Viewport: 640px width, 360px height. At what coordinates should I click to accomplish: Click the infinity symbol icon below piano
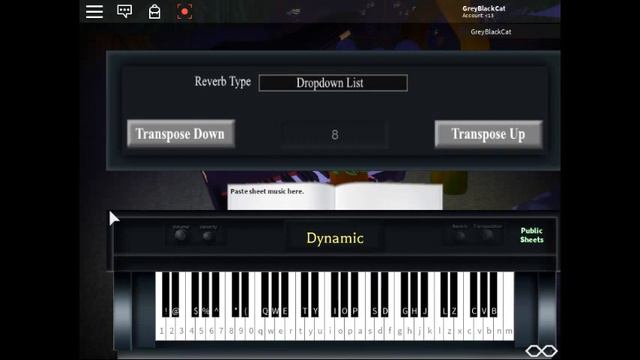pyautogui.click(x=541, y=351)
